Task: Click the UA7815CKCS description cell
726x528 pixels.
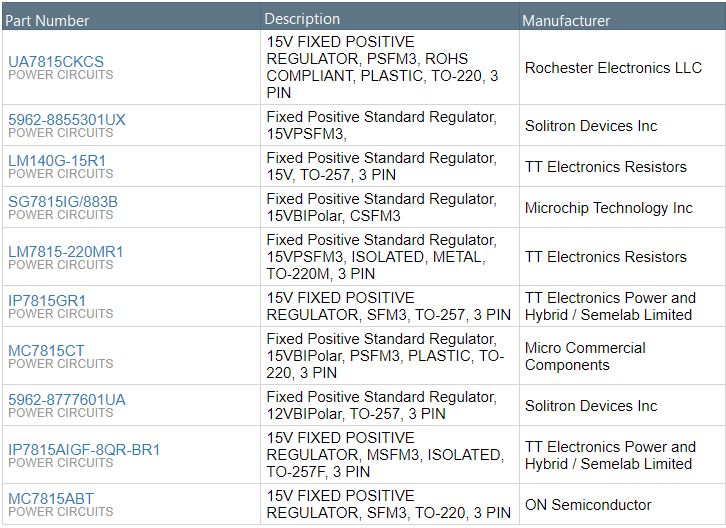Action: point(382,67)
